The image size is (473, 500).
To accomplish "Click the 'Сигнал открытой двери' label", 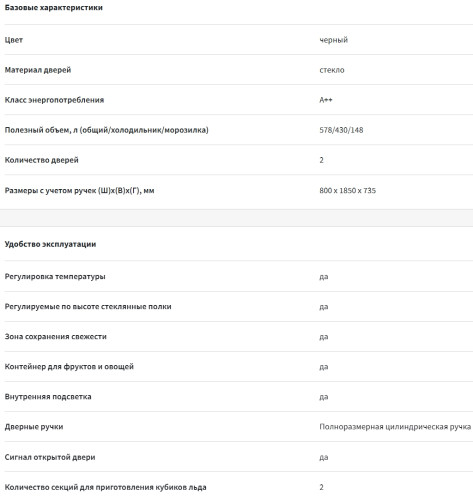I will pos(50,457).
